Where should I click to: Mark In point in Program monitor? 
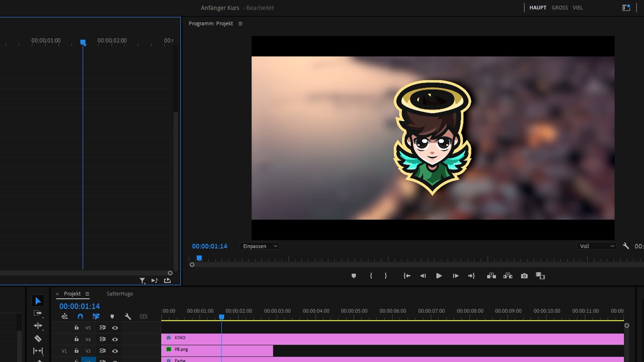click(x=371, y=276)
